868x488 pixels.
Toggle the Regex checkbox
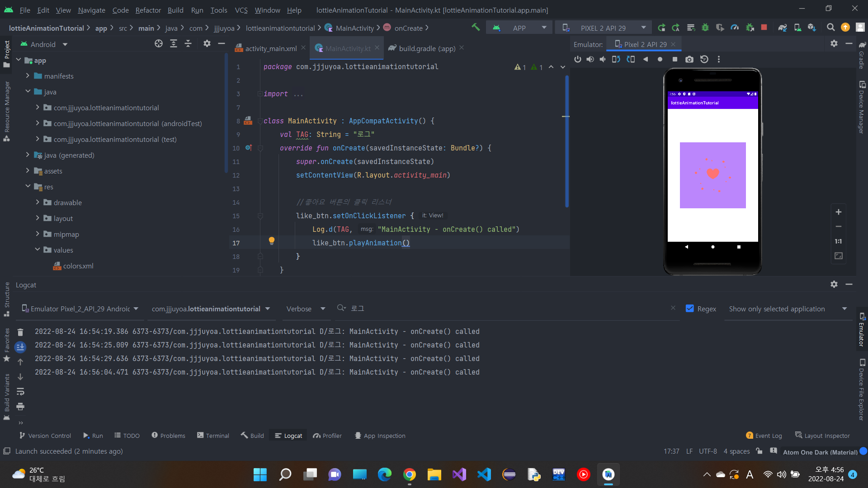[690, 309]
